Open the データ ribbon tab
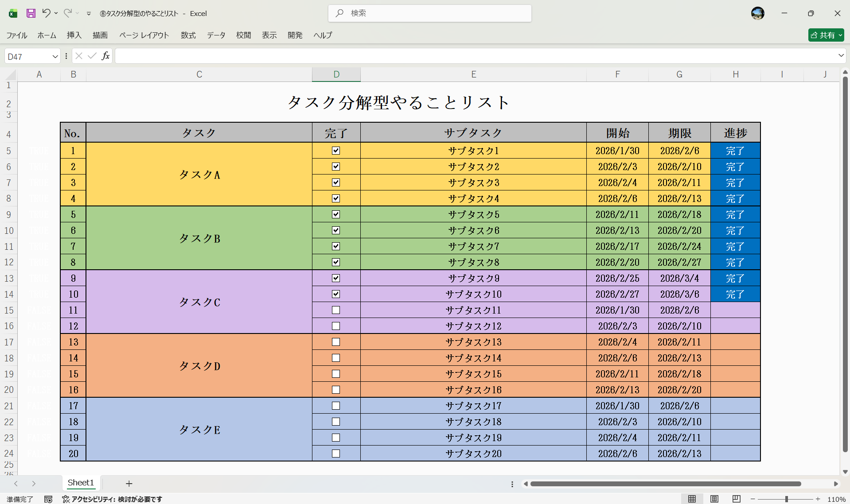This screenshot has height=504, width=850. (215, 35)
